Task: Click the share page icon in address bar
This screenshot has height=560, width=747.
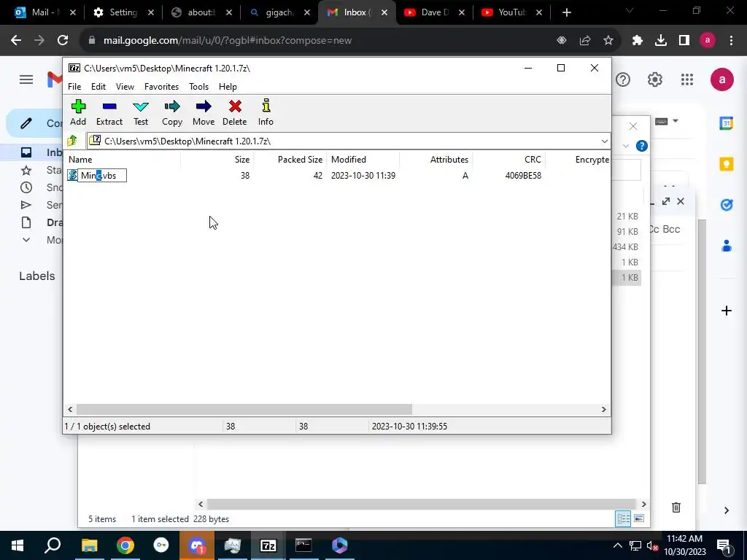Action: click(x=585, y=41)
